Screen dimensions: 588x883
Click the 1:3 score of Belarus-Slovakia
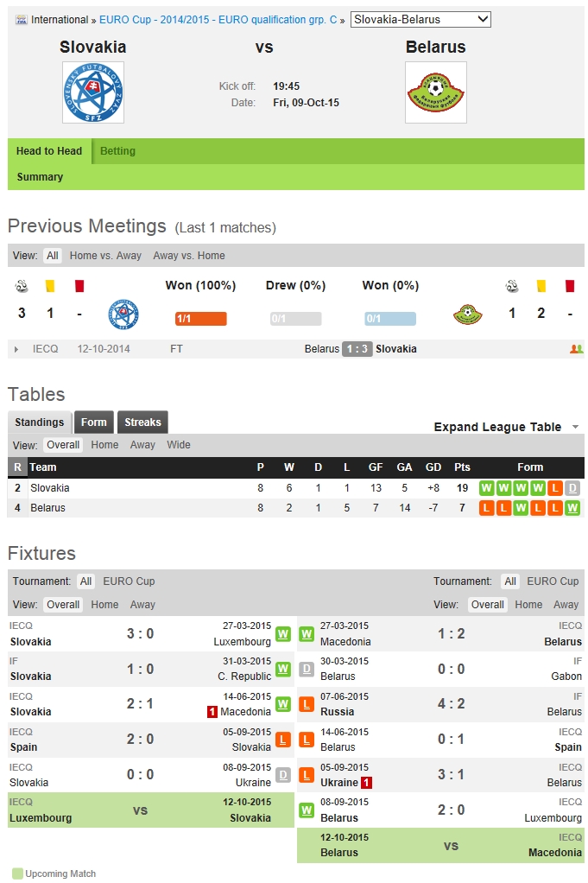(357, 349)
